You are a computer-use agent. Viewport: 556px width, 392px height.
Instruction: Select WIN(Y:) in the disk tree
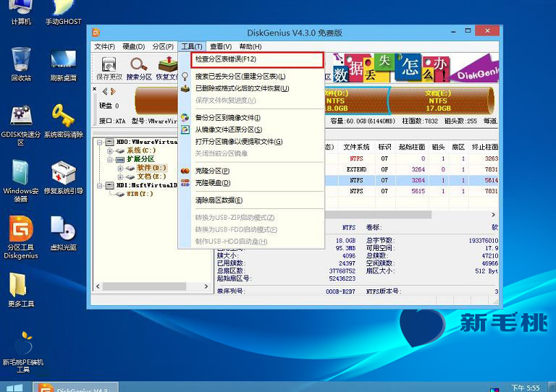click(x=140, y=194)
